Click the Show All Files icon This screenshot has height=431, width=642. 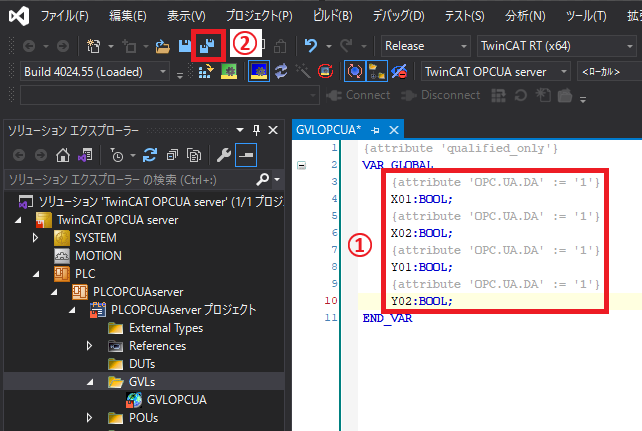tap(194, 155)
